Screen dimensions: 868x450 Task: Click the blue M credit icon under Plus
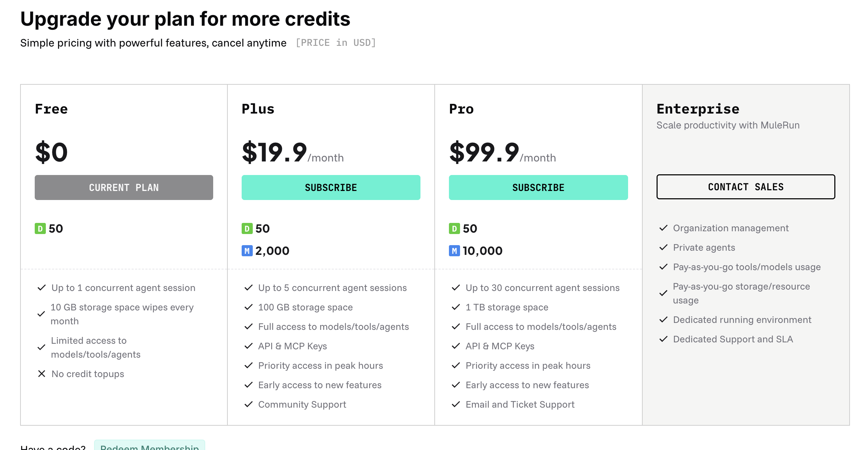tap(247, 251)
